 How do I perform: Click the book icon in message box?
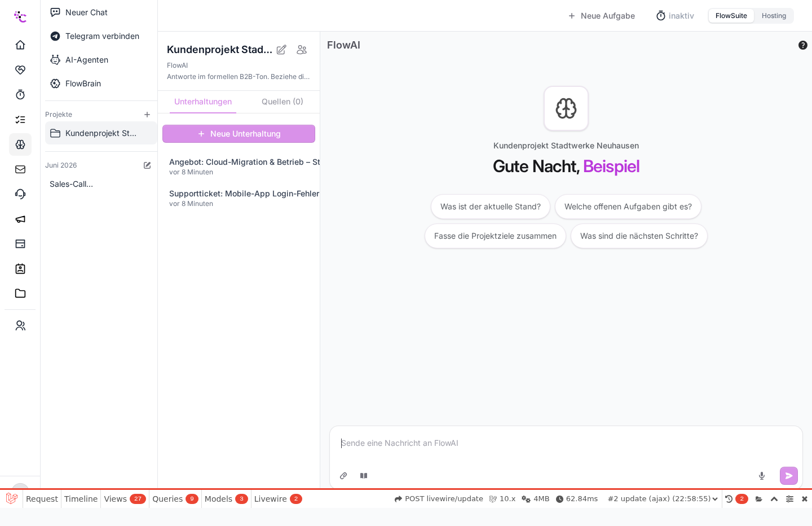364,476
